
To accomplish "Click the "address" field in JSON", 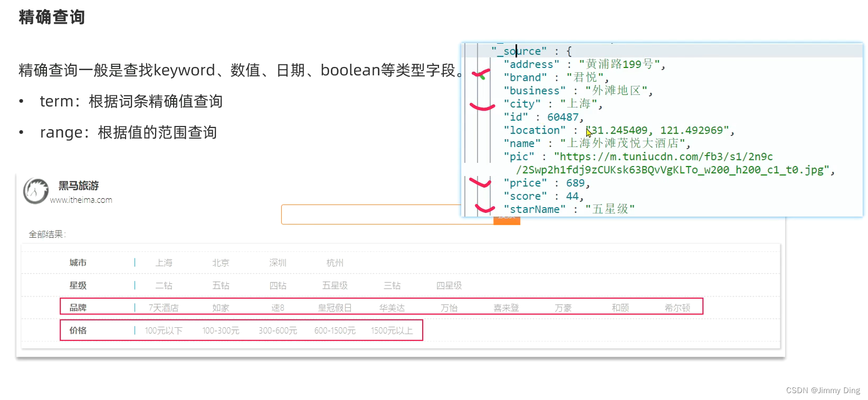I will (585, 64).
